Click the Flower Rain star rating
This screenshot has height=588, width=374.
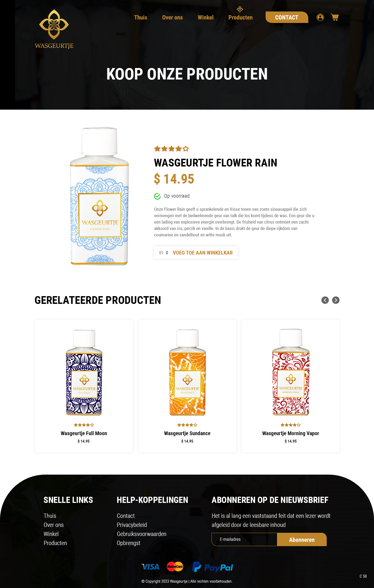coord(172,149)
